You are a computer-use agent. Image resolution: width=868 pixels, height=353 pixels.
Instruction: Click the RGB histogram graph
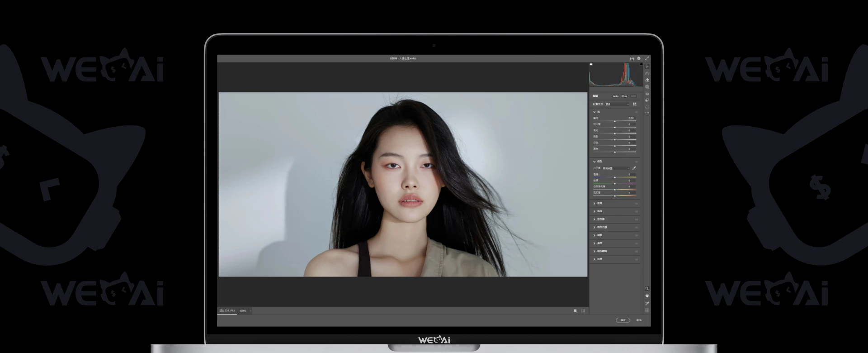click(x=616, y=75)
